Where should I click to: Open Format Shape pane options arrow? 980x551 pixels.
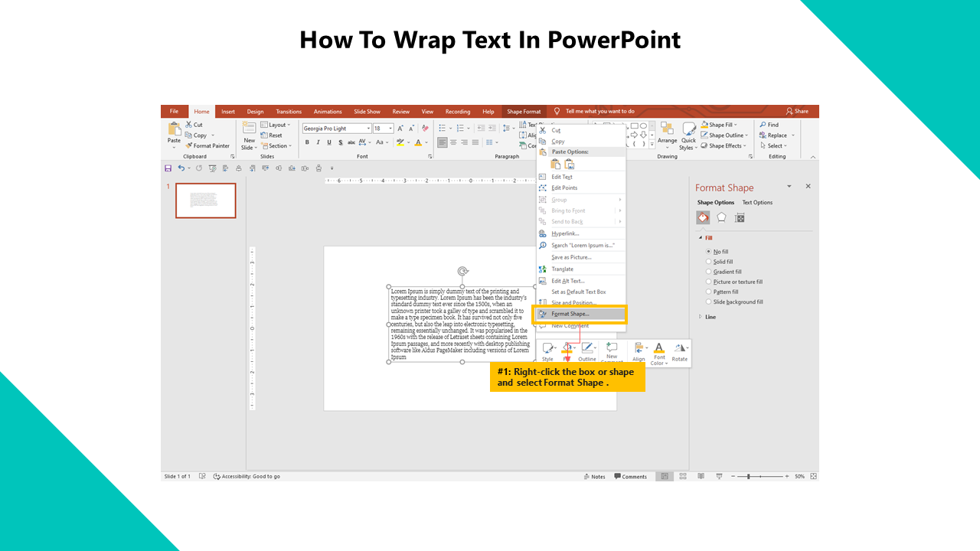click(789, 187)
